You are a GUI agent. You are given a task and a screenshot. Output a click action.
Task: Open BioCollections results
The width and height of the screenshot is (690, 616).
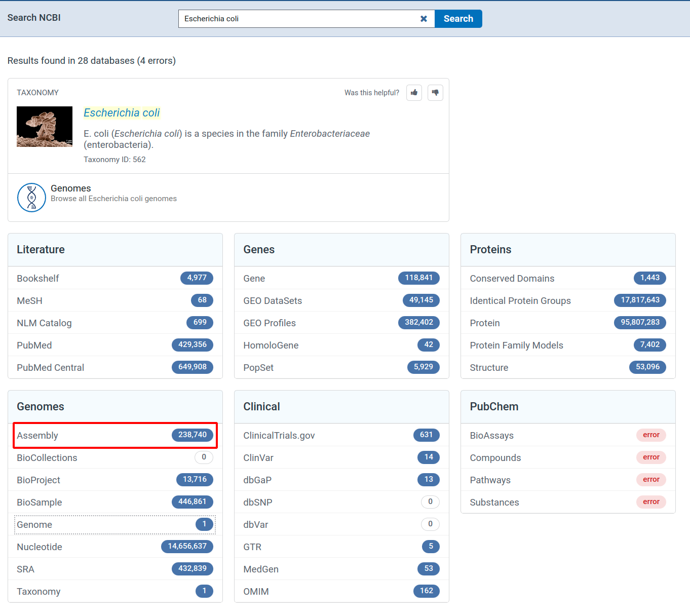point(115,457)
